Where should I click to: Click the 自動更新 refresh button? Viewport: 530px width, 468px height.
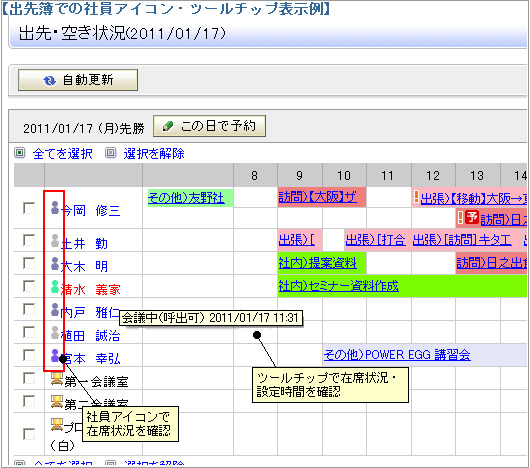(78, 80)
